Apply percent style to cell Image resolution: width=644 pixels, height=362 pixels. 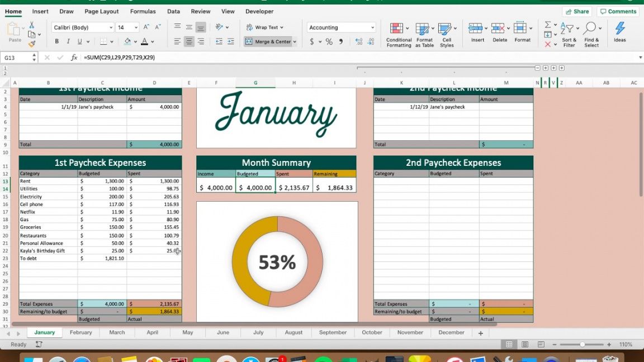329,42
